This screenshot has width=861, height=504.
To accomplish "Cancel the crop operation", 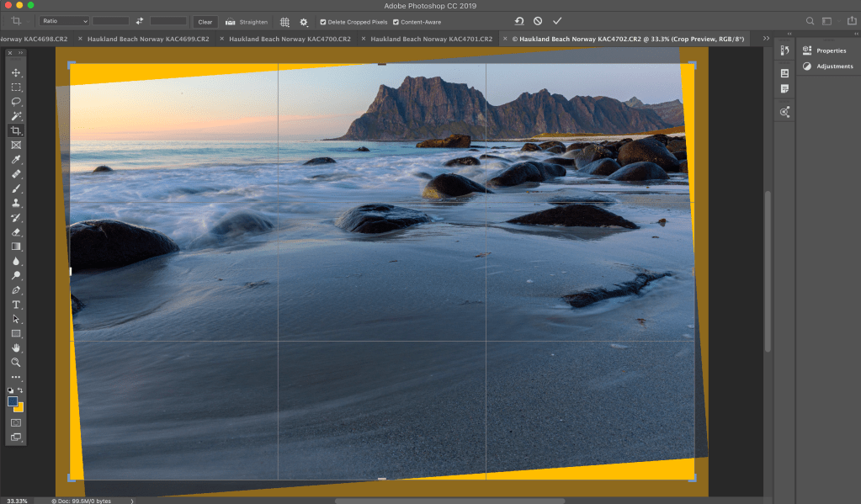I will click(x=538, y=20).
